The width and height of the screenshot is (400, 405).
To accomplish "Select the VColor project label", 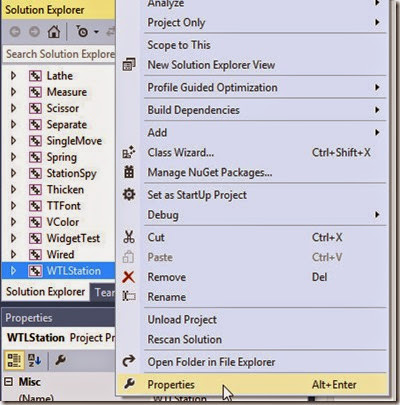I will click(63, 222).
